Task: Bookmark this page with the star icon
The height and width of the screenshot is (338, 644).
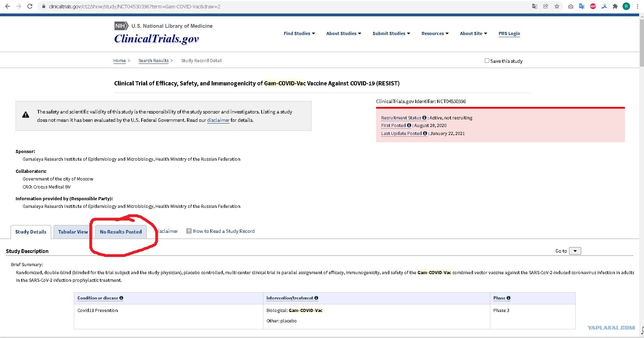Action: 557,6
